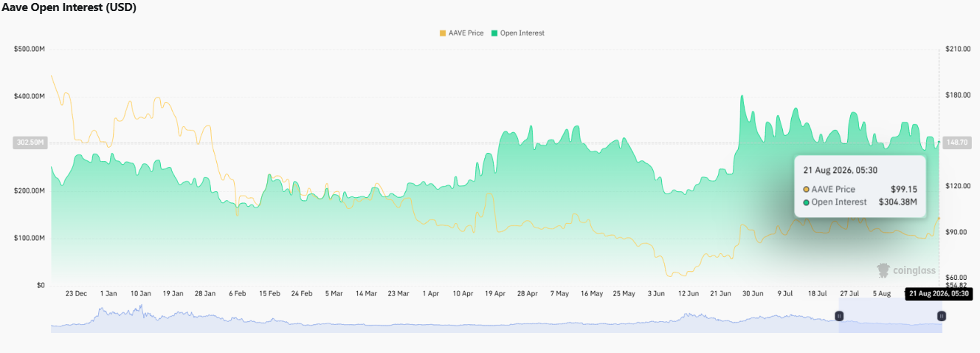Click the 18 Jul date label
Viewport: 980px width, 353px height.
pos(817,293)
